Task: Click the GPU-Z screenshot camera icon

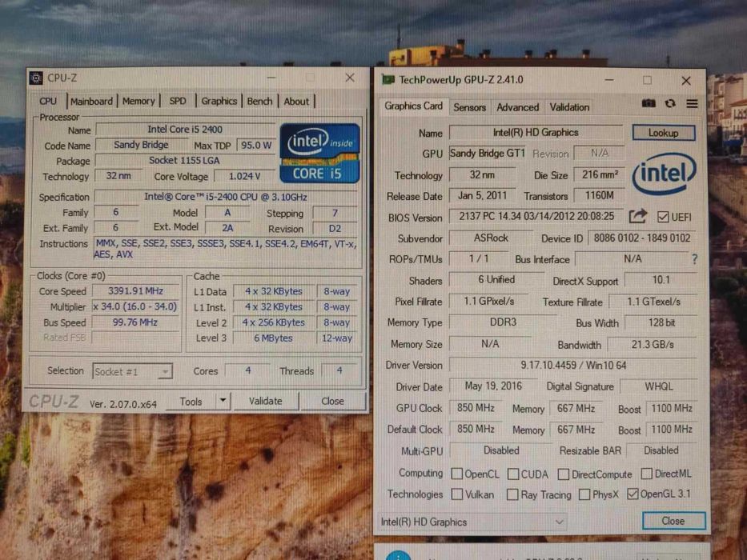Action: [x=649, y=103]
